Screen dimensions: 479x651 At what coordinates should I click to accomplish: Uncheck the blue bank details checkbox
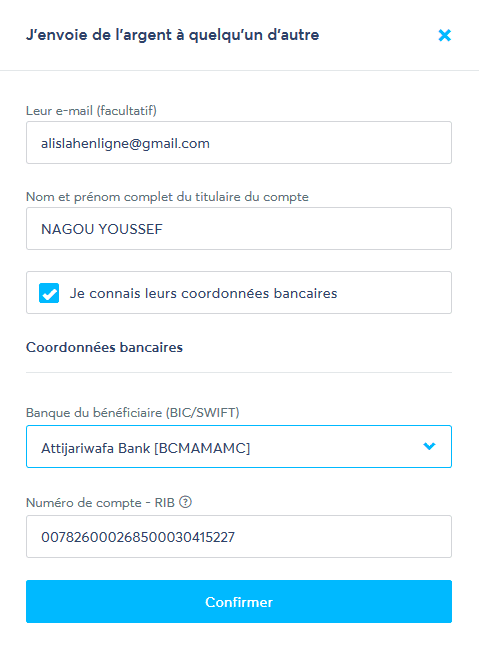pyautogui.click(x=49, y=293)
